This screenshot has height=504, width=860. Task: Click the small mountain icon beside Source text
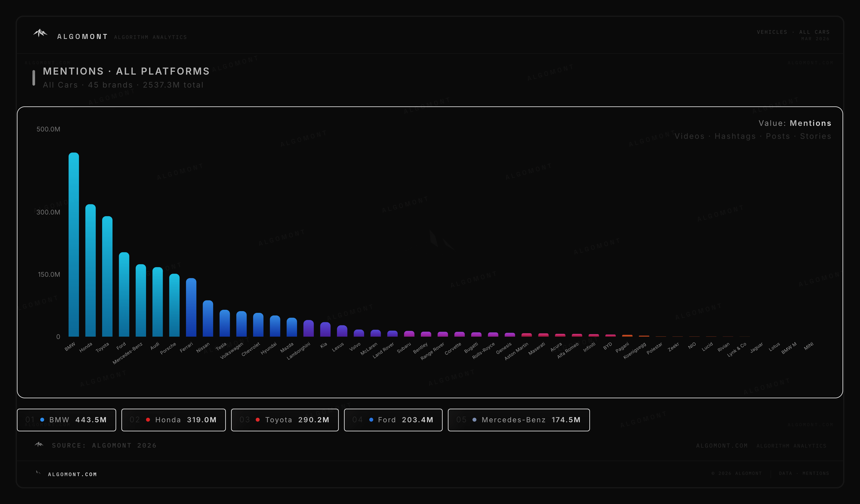coord(39,444)
